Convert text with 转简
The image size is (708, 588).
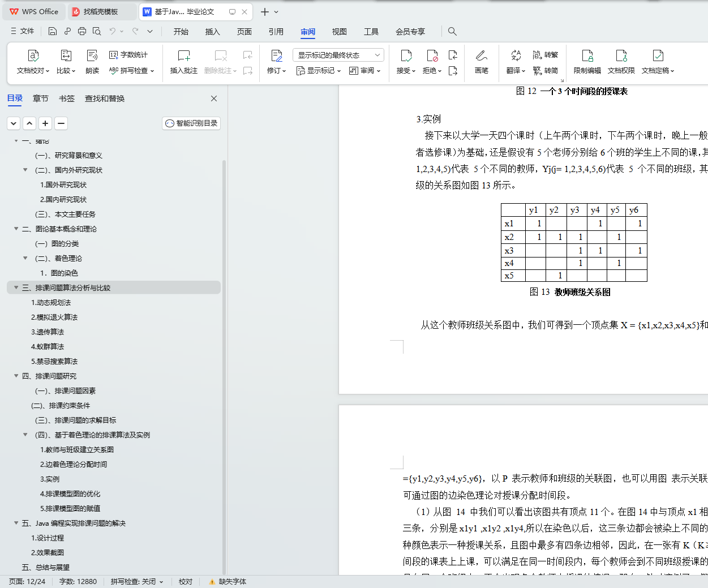pyautogui.click(x=546, y=71)
